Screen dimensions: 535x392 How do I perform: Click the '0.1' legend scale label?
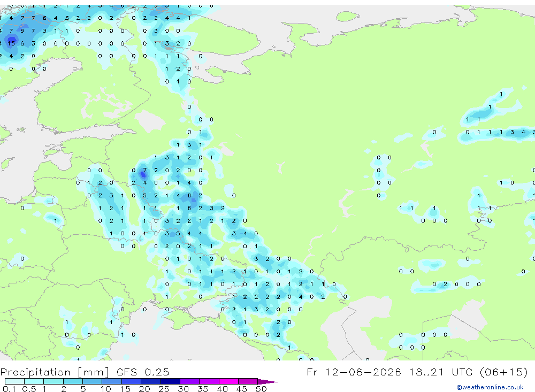(x=9, y=389)
